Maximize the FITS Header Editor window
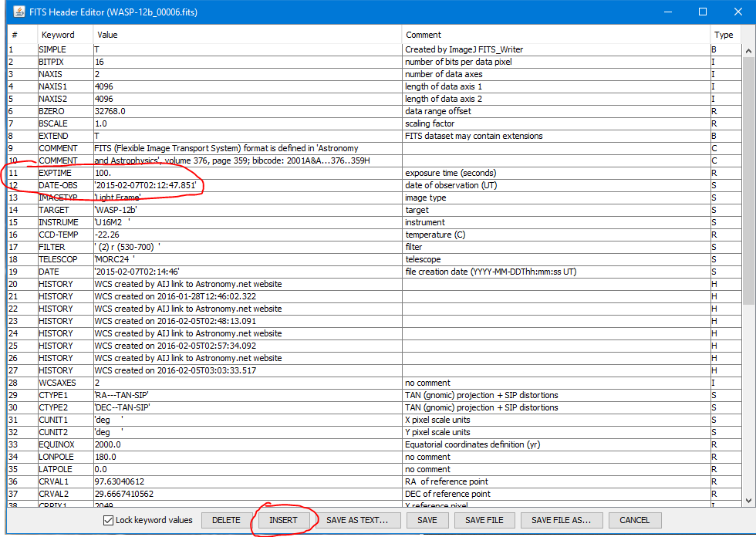 pos(703,12)
